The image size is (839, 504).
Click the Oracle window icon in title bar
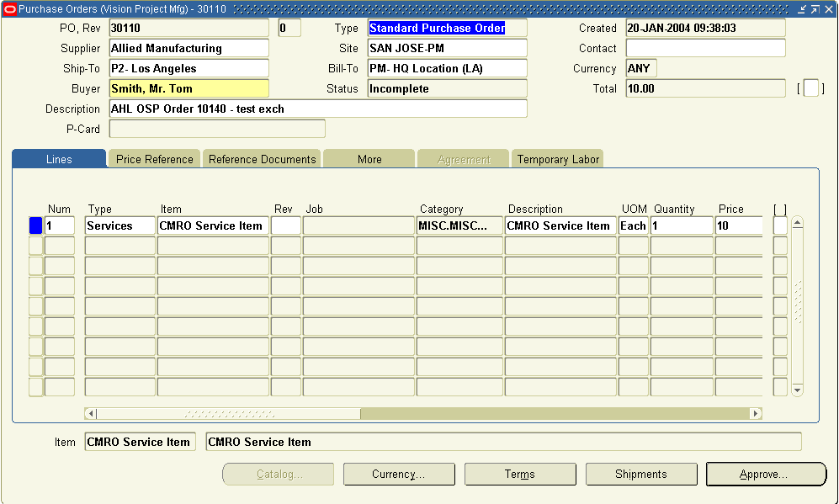pyautogui.click(x=9, y=9)
